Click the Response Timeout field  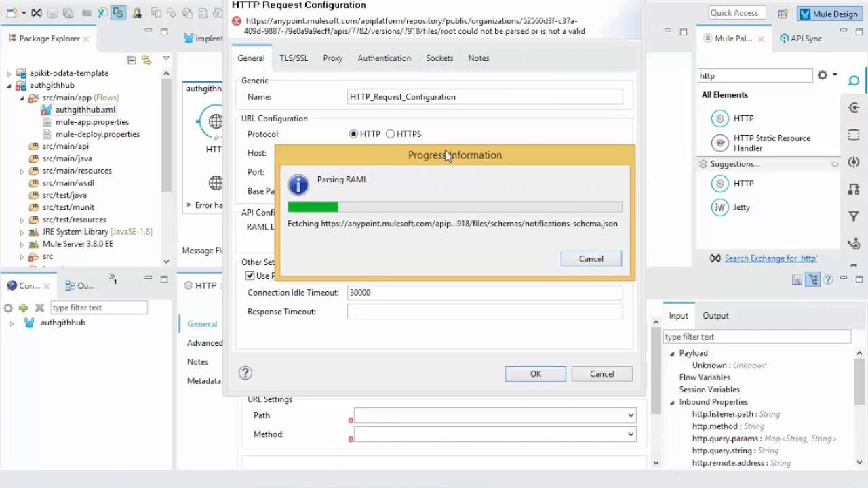tap(485, 312)
